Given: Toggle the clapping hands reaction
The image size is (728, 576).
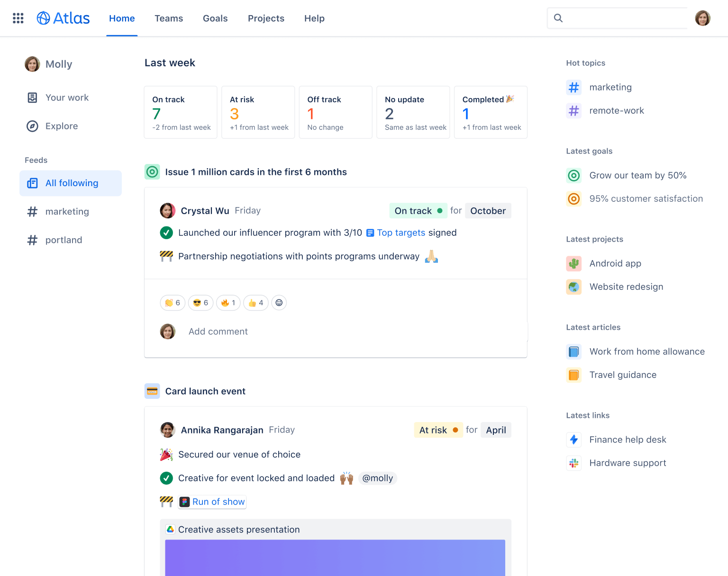Looking at the screenshot, I should 172,303.
